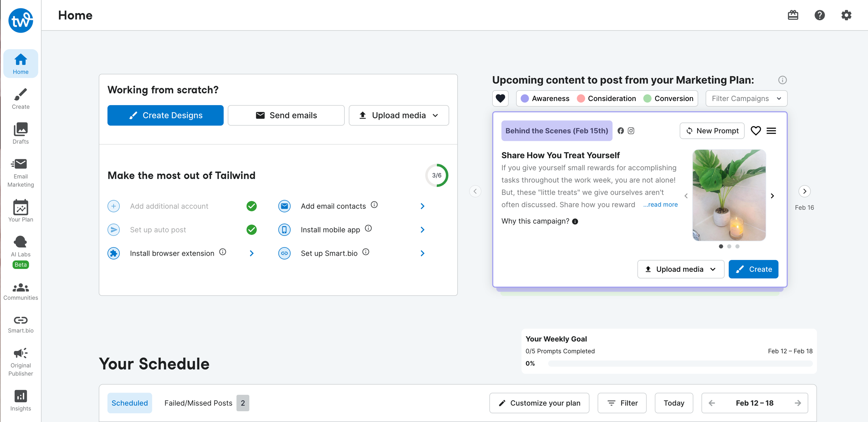The height and width of the screenshot is (422, 868).
Task: Open Upload media dropdown in scratch panel
Action: pyautogui.click(x=399, y=115)
